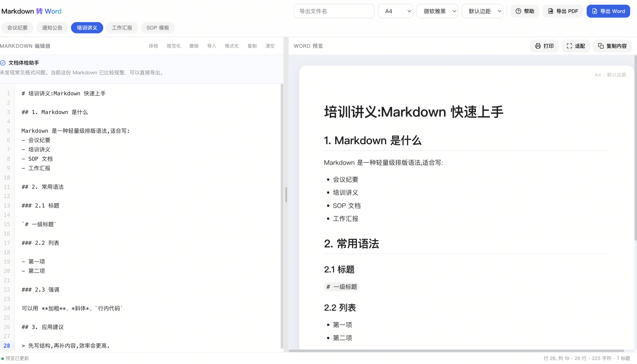Click the 复制 copy action in editor

point(252,46)
